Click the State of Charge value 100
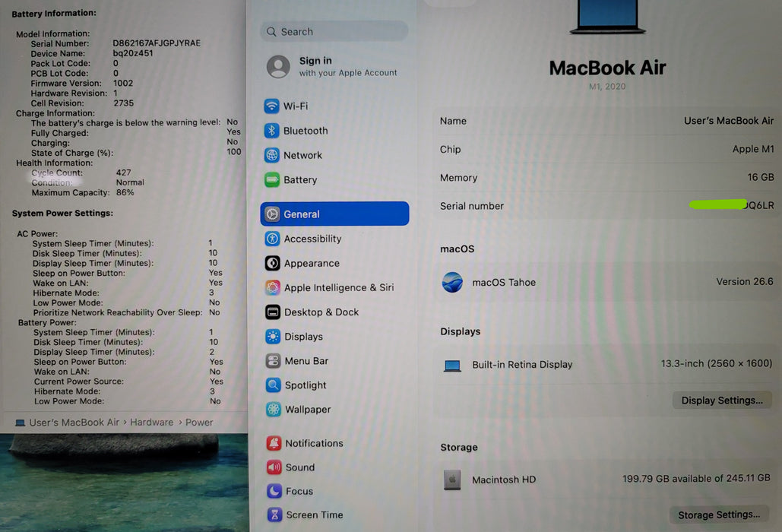This screenshot has height=532, width=782. tap(233, 151)
